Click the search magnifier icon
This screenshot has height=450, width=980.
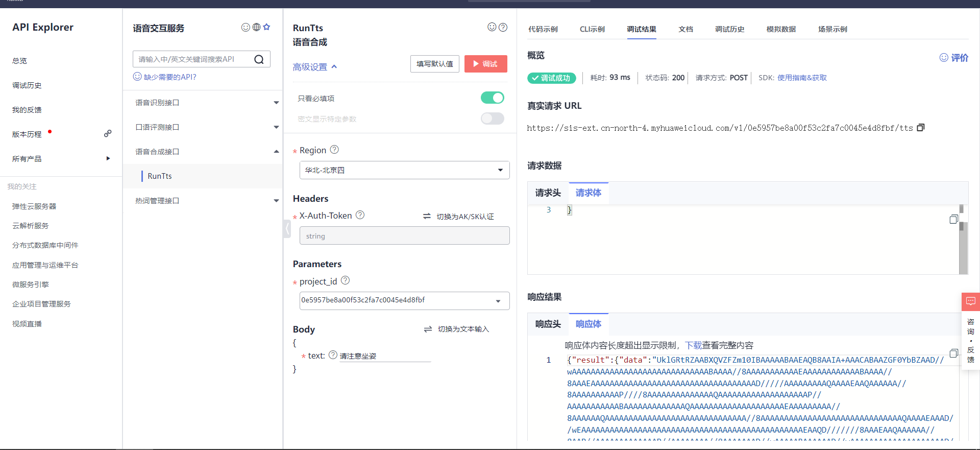tap(259, 59)
